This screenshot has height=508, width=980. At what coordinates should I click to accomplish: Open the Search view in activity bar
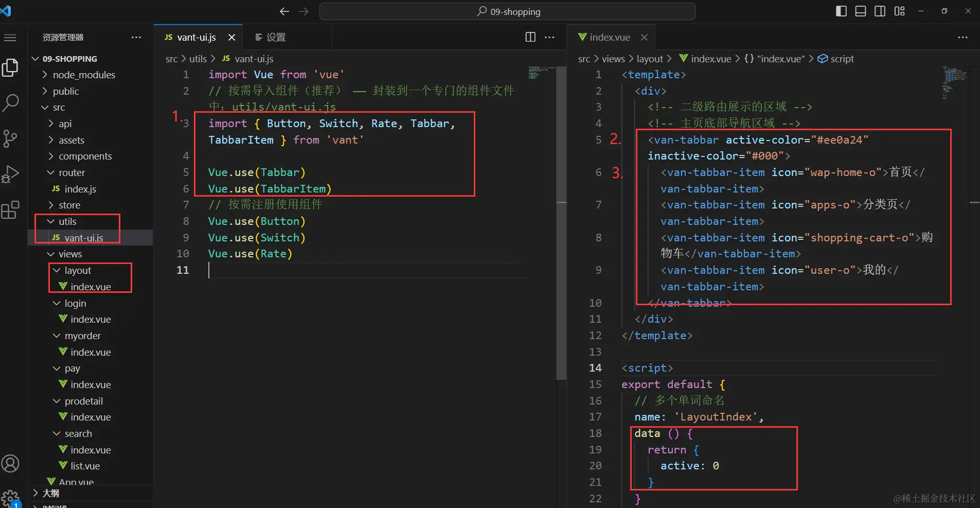click(x=10, y=103)
